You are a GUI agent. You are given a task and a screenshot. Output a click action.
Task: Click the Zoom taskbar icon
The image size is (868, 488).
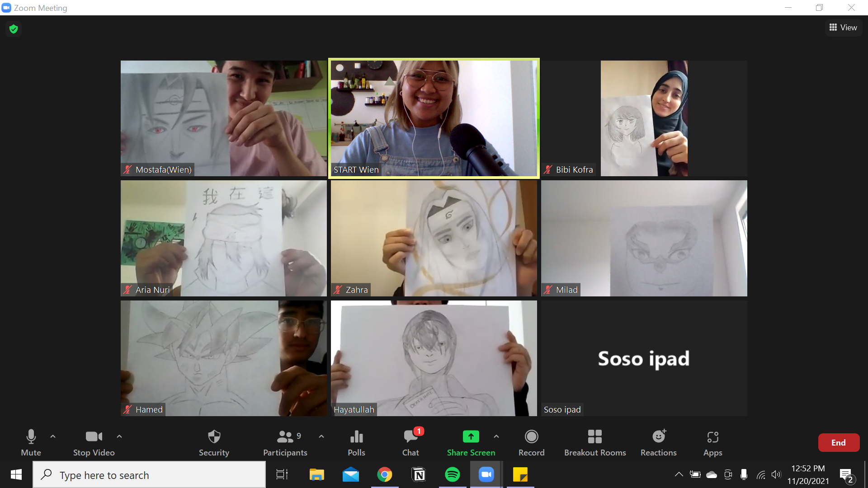pos(486,475)
